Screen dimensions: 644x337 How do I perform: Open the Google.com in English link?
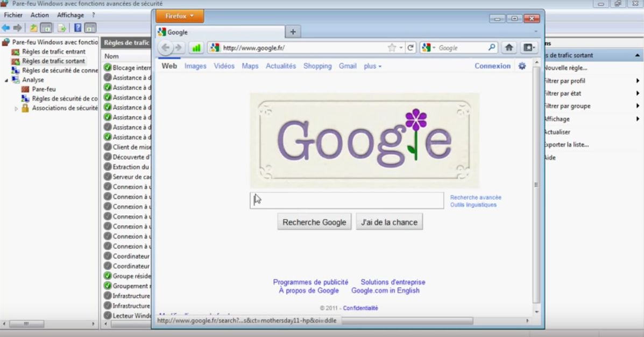385,291
